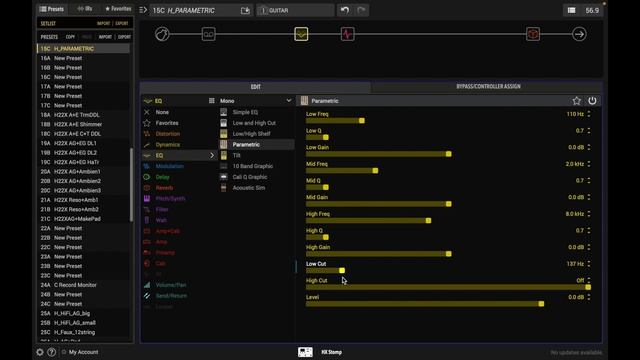
Task: Step the High Freq value arrows
Action: (589, 214)
